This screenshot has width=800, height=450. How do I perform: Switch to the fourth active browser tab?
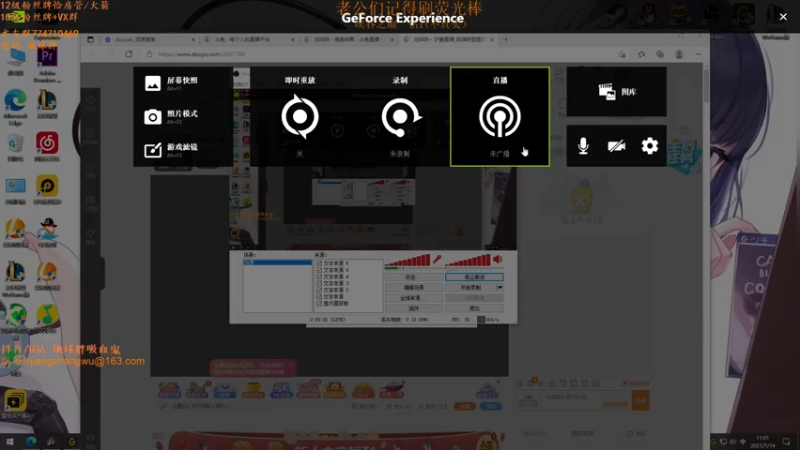point(448,39)
